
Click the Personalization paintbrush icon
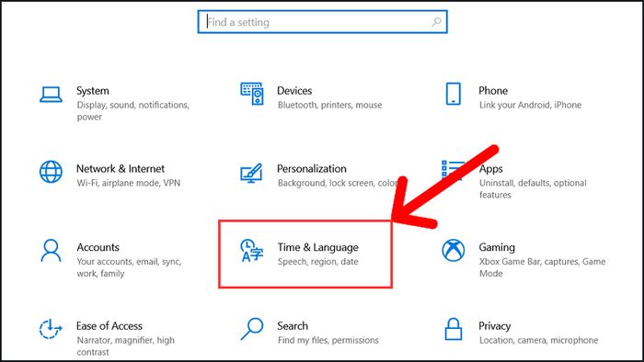(x=251, y=173)
